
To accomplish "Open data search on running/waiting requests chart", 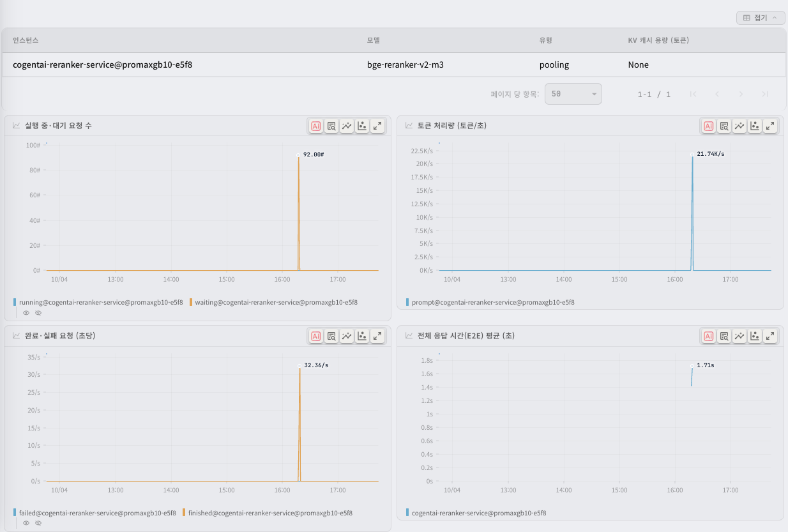I will pyautogui.click(x=331, y=126).
